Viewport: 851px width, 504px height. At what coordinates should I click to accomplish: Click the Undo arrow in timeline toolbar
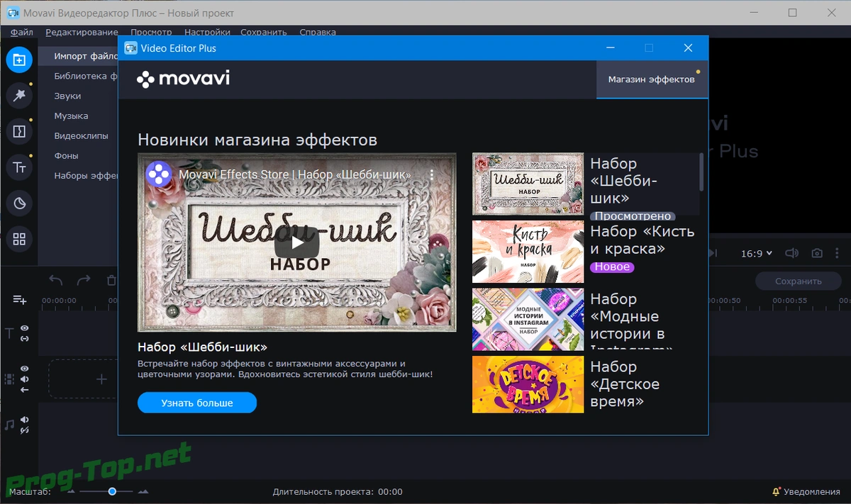coord(56,281)
